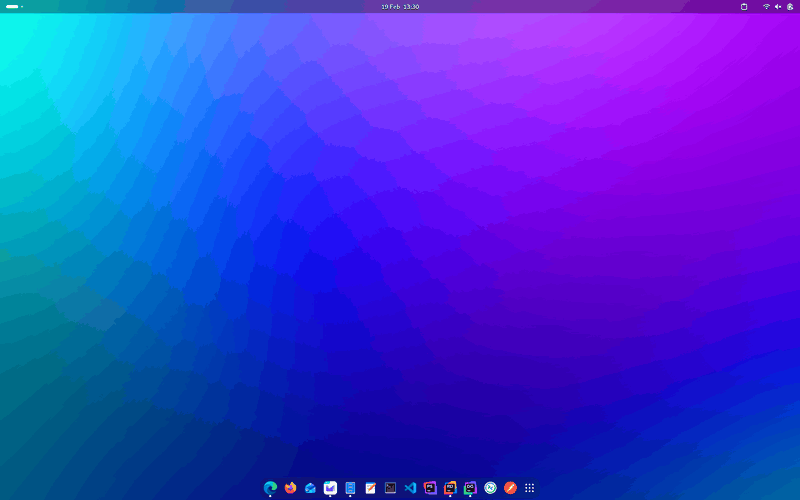Launch Visual Studio Code
Viewport: 800px width, 500px height.
(410, 487)
